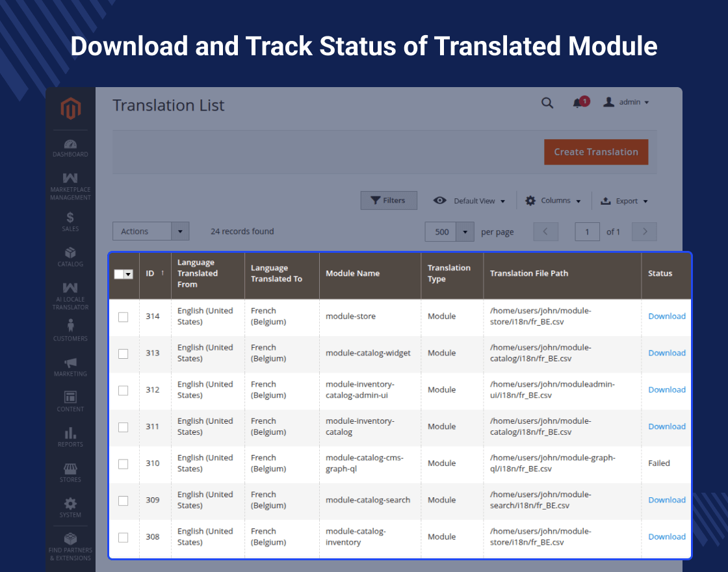
Task: Click the page number input field
Action: (x=587, y=232)
